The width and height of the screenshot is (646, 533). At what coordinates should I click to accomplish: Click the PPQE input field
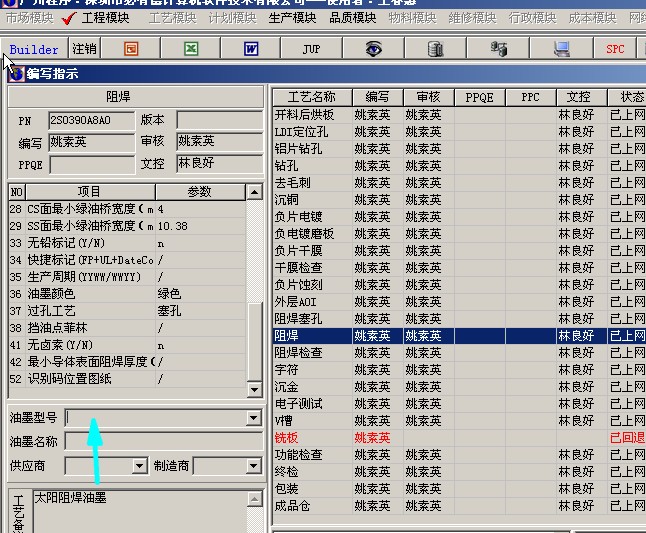coord(91,165)
